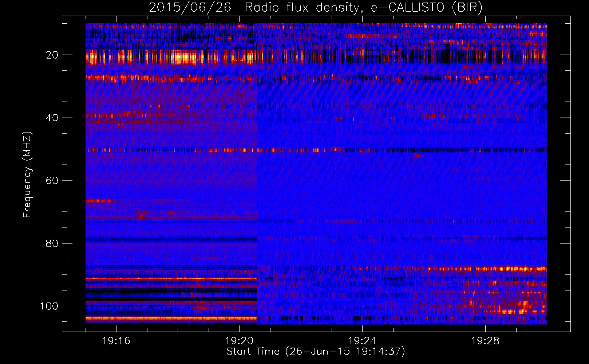Screen dimensions: 589x364
Task: Click the 100 frequency tick label
Action: click(x=49, y=306)
